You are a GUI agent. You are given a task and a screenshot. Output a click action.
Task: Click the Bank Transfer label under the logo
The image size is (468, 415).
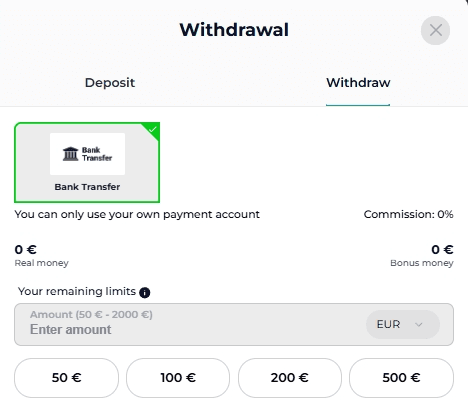87,187
